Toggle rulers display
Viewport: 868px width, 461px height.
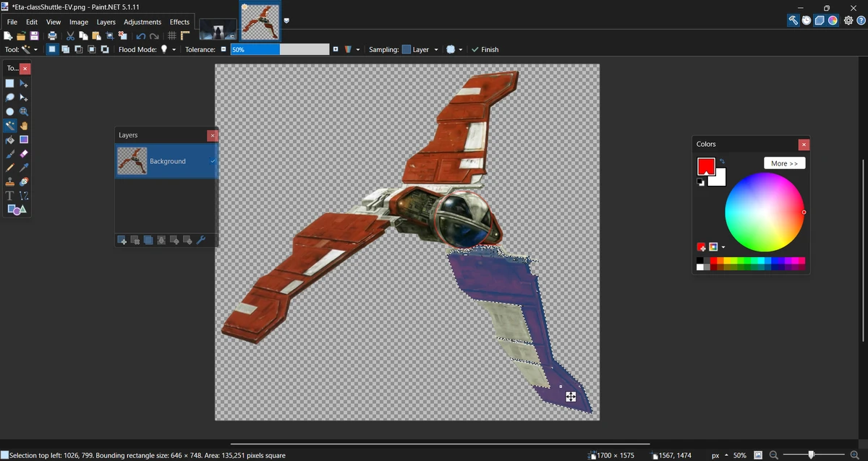[x=185, y=35]
